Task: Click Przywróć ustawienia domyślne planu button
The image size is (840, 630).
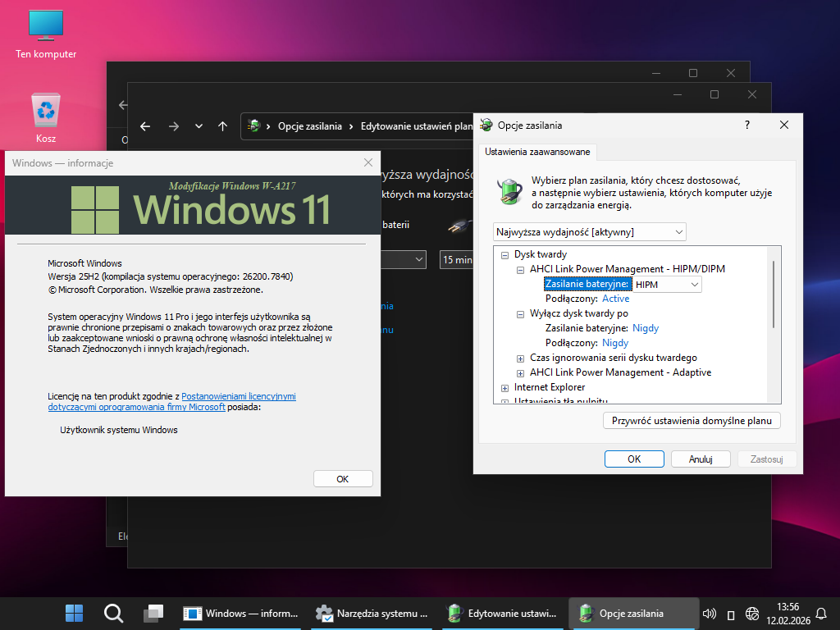Action: pos(692,421)
